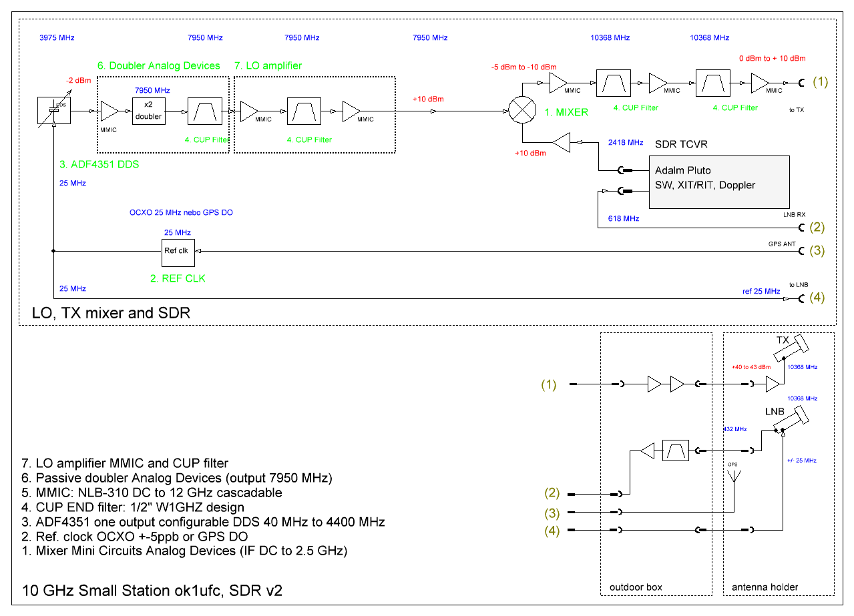Click the "1. MIXER" green label
The height and width of the screenshot is (616, 854).
click(565, 112)
